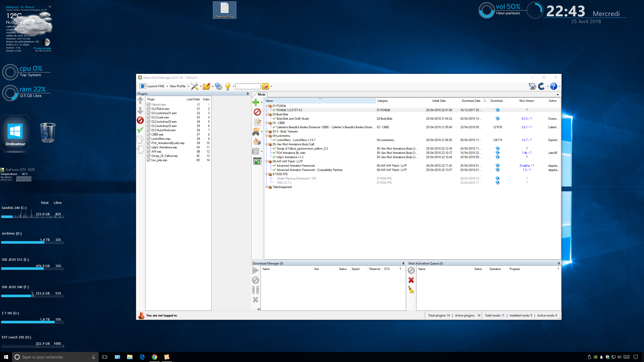
Task: Collapse 05-Sex Mod Animations category node
Action: coord(267,144)
